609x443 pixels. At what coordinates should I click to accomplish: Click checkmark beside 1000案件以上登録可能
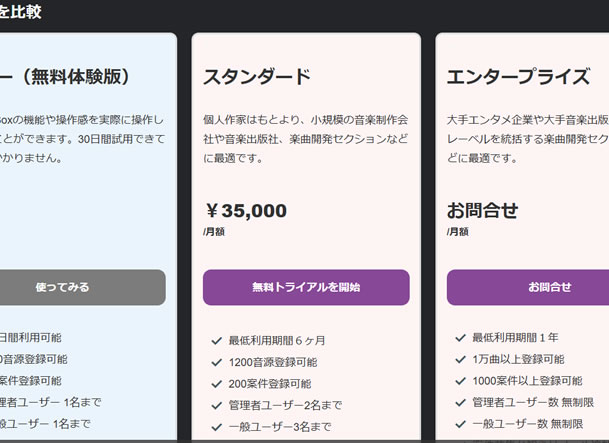click(460, 381)
